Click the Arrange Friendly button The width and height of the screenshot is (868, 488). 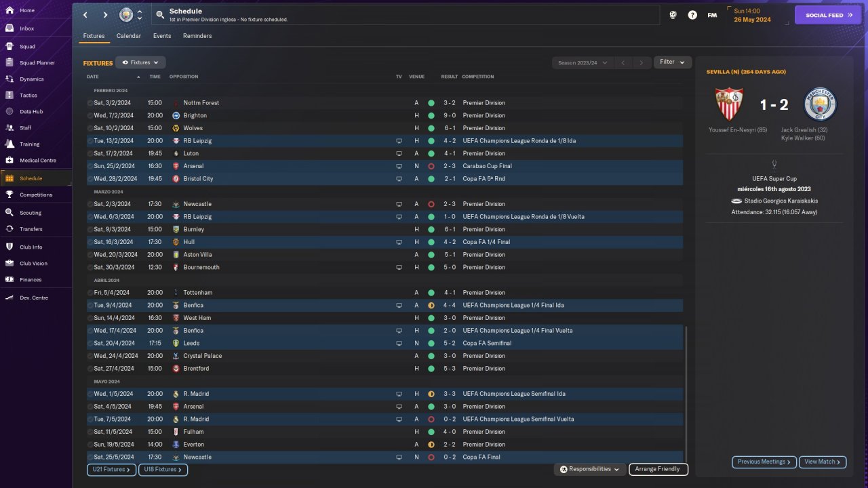pos(658,469)
